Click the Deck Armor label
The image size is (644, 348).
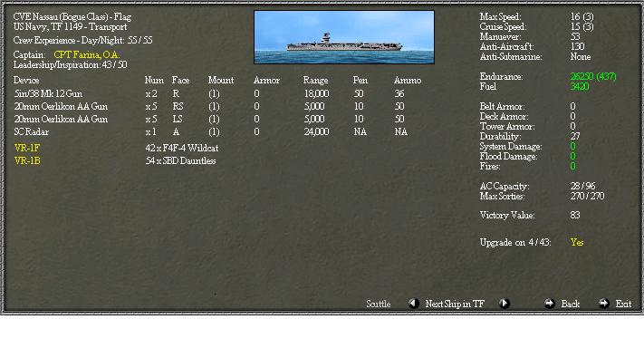coord(504,116)
